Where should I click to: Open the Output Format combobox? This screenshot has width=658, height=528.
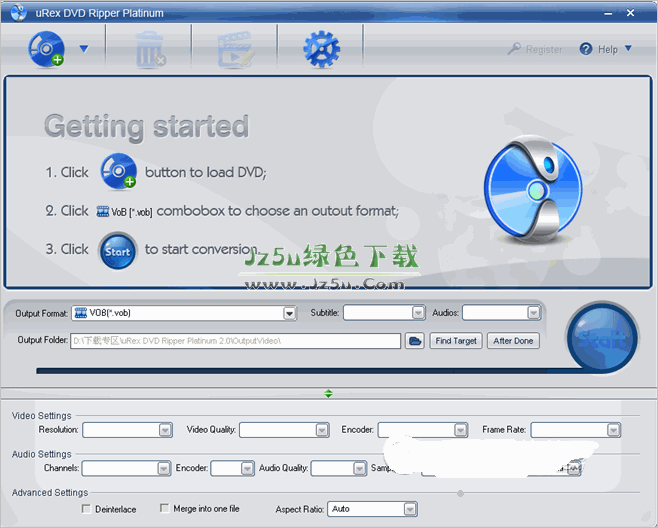click(x=184, y=313)
